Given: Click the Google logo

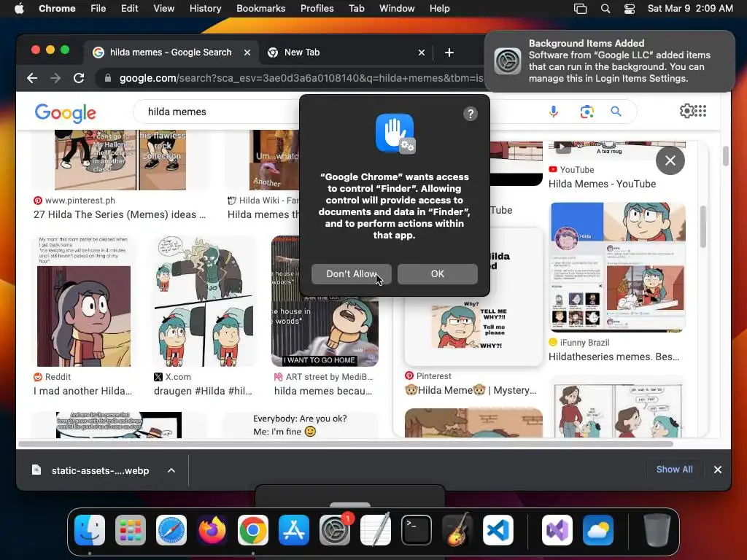Looking at the screenshot, I should [65, 112].
